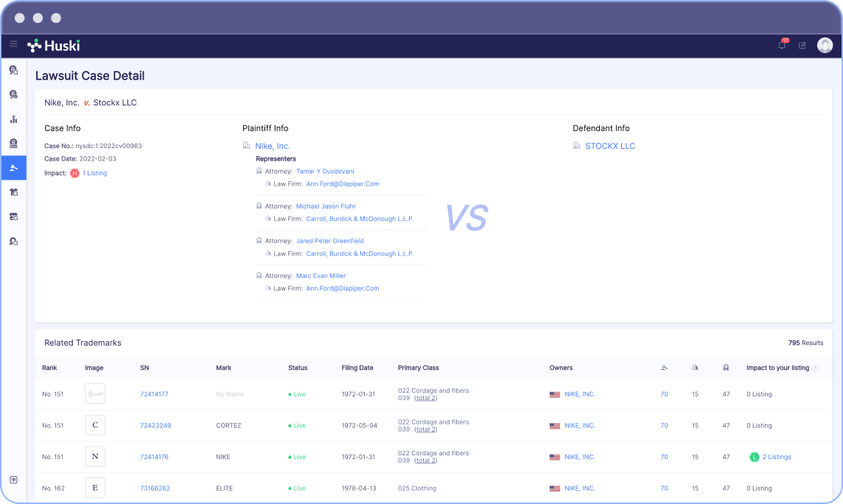
Task: Click the 1 Listing impact link
Action: pos(94,173)
